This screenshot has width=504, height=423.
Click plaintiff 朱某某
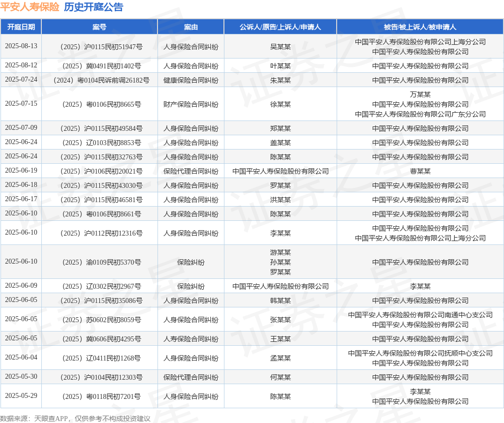[280, 80]
